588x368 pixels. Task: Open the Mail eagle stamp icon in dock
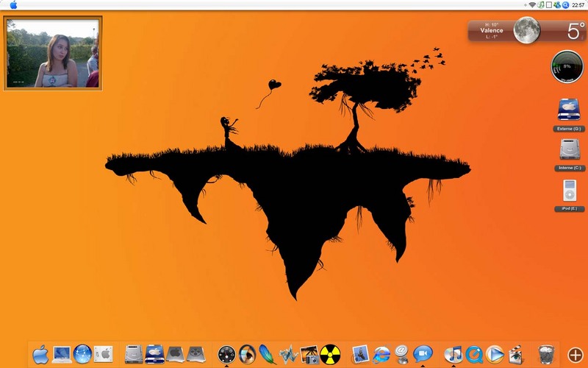coord(361,355)
